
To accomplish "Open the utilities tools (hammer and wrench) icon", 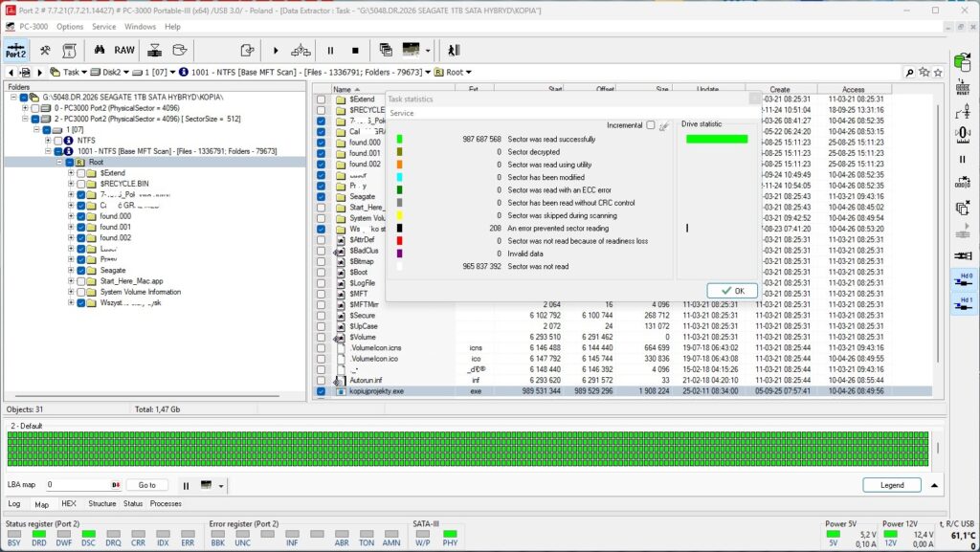I will pos(45,51).
